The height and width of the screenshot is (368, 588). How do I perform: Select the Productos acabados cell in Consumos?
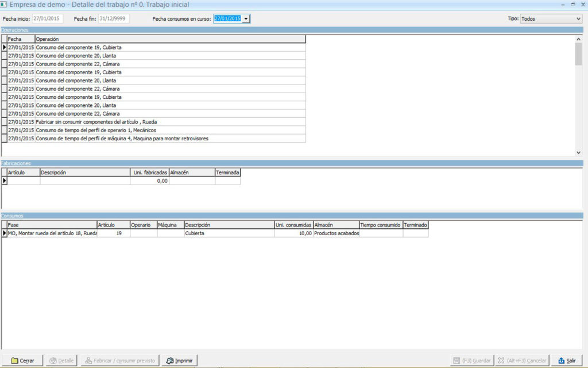336,233
